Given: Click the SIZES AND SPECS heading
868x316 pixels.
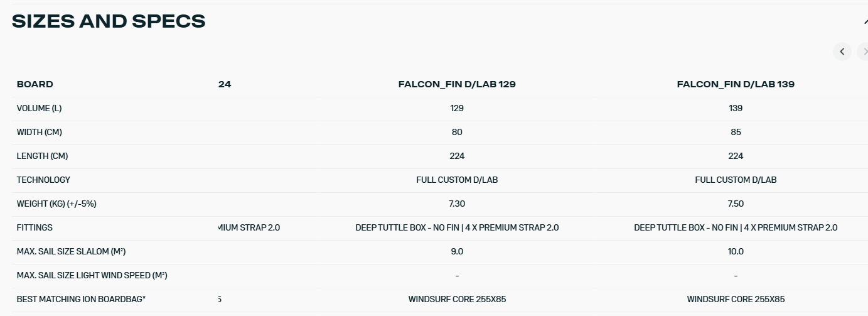Looking at the screenshot, I should coord(109,21).
